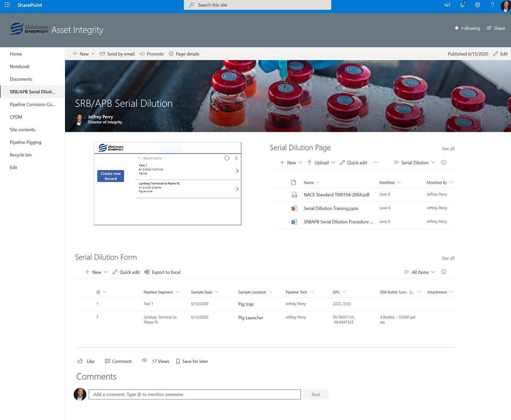Click the file type column icon
511x420 pixels.
pyautogui.click(x=293, y=183)
